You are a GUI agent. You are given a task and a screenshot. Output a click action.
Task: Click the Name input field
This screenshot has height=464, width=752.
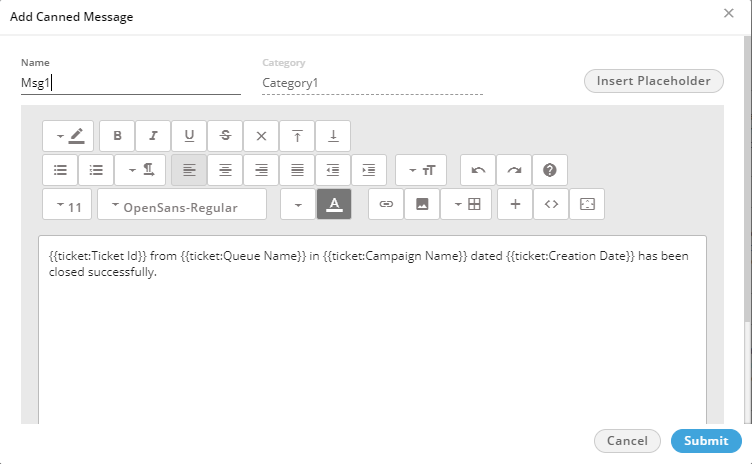click(130, 84)
